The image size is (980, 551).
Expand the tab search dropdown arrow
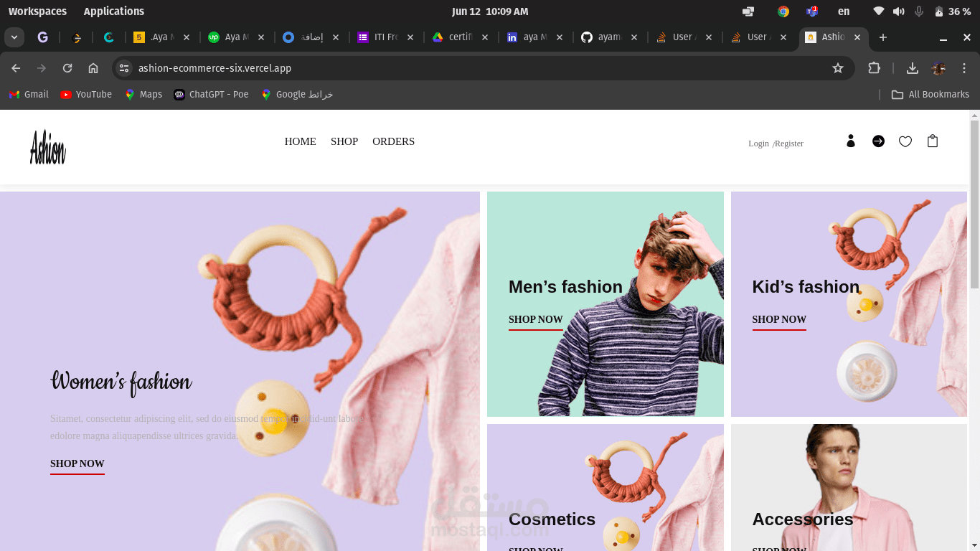(x=14, y=37)
